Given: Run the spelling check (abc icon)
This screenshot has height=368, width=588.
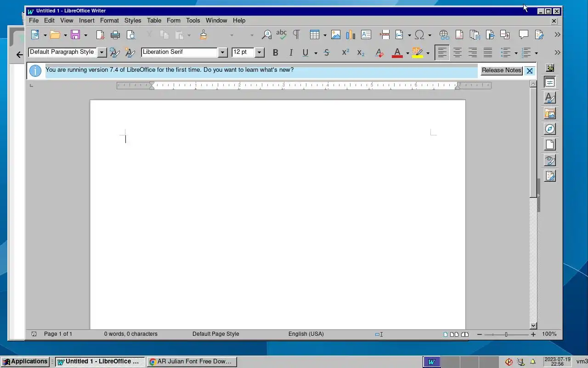Looking at the screenshot, I should [x=281, y=34].
